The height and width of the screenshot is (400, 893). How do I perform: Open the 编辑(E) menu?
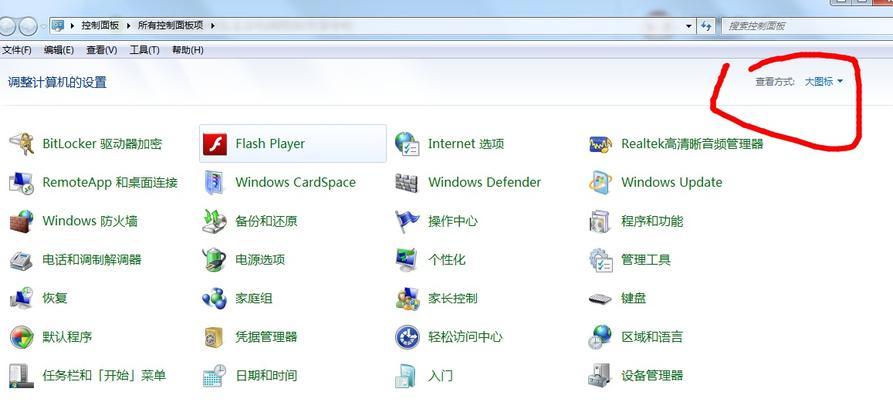tap(59, 50)
